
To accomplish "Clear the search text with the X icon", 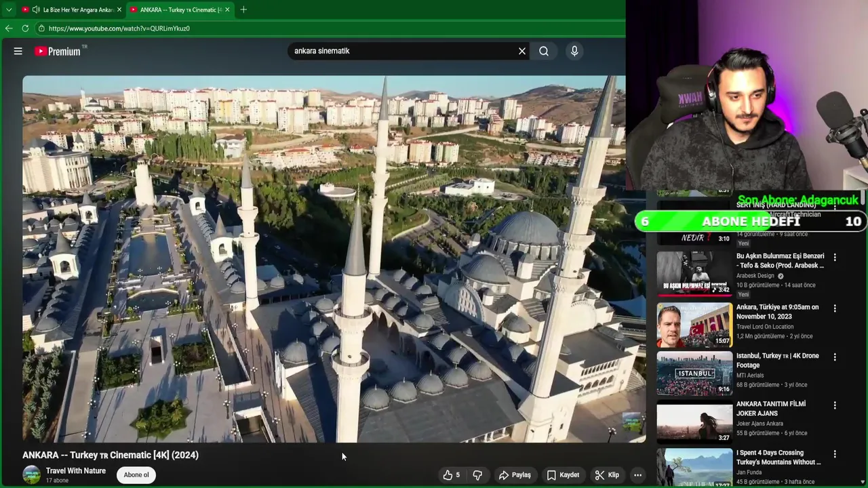I will pos(522,51).
